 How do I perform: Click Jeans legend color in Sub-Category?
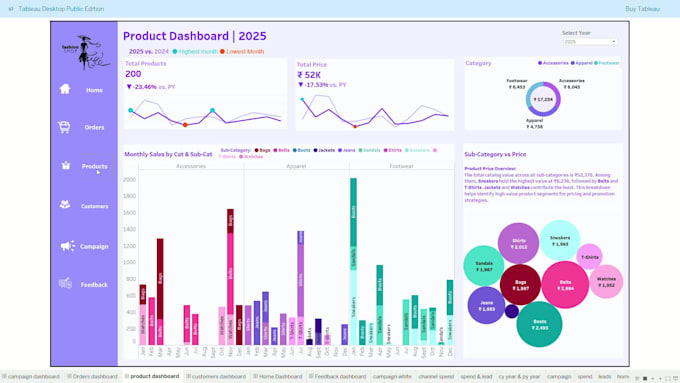coord(340,150)
